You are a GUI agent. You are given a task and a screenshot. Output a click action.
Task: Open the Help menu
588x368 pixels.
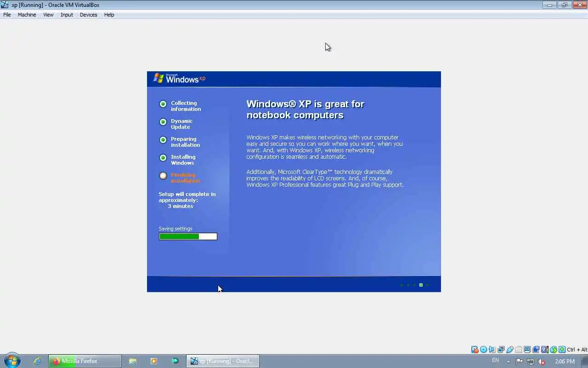(x=109, y=15)
